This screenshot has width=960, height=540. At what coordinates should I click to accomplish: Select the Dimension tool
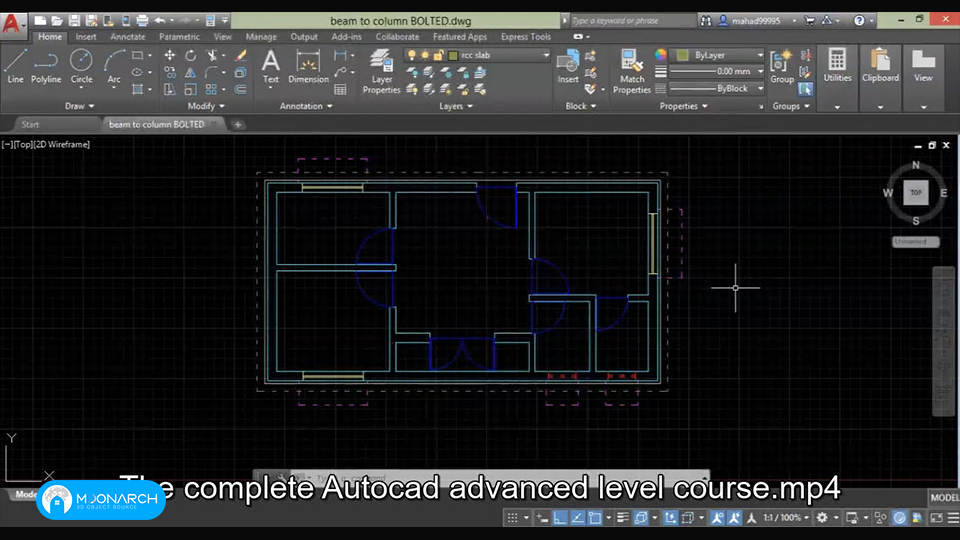308,66
